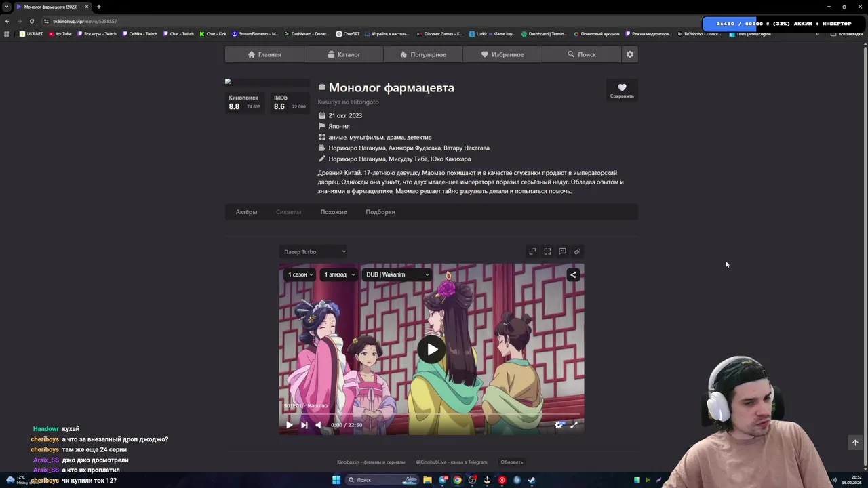
Task: Click the IMDb 8.6 rating
Action: click(x=290, y=102)
